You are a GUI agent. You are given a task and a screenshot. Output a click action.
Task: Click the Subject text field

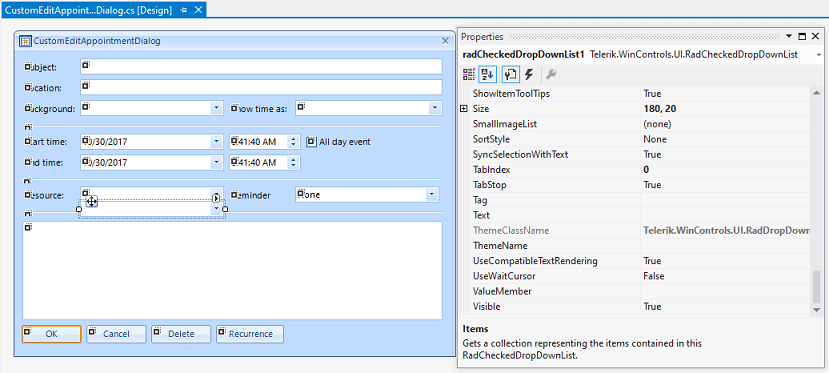(x=261, y=67)
